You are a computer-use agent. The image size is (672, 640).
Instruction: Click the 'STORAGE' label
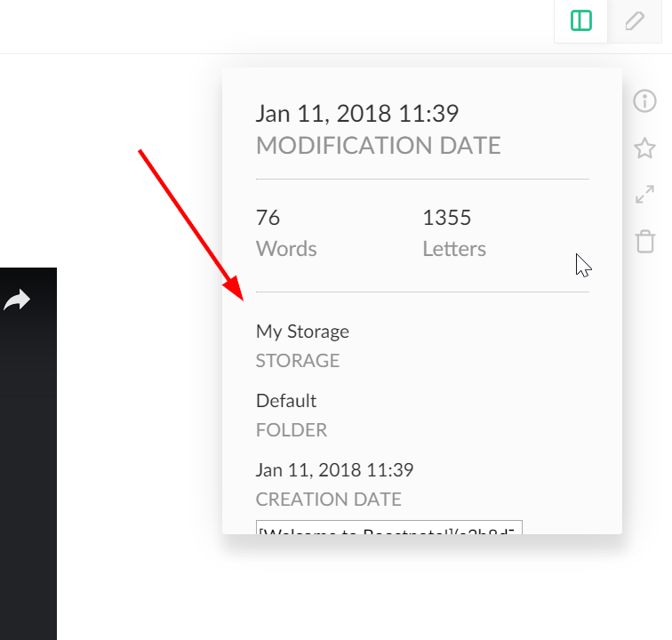(298, 361)
